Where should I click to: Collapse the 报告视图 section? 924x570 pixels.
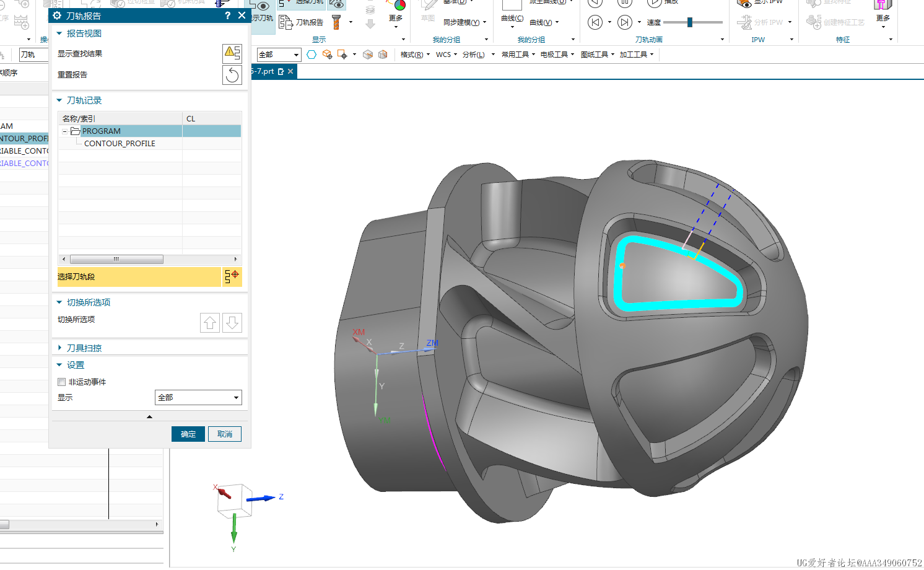point(59,33)
